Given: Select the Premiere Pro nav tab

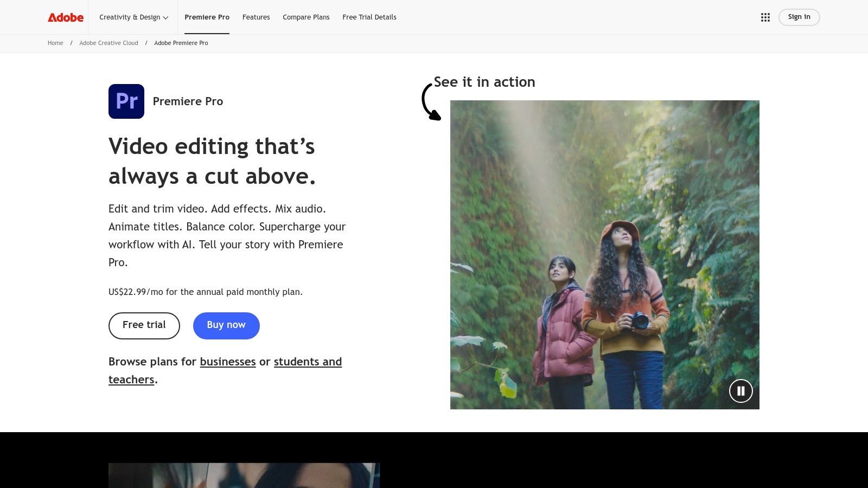Looking at the screenshot, I should [207, 17].
